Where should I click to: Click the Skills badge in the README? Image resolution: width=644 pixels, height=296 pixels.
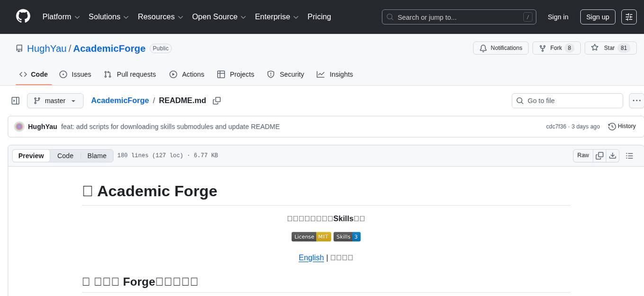coord(347,236)
